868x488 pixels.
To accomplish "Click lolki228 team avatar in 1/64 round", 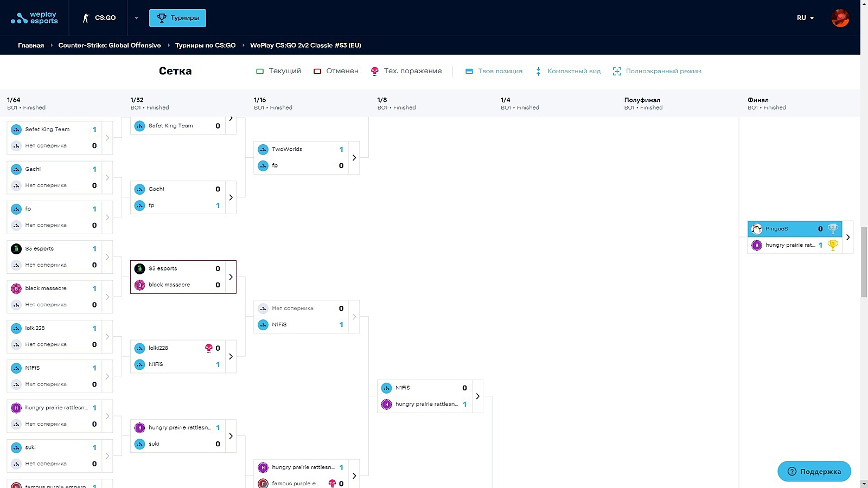I will tap(16, 328).
